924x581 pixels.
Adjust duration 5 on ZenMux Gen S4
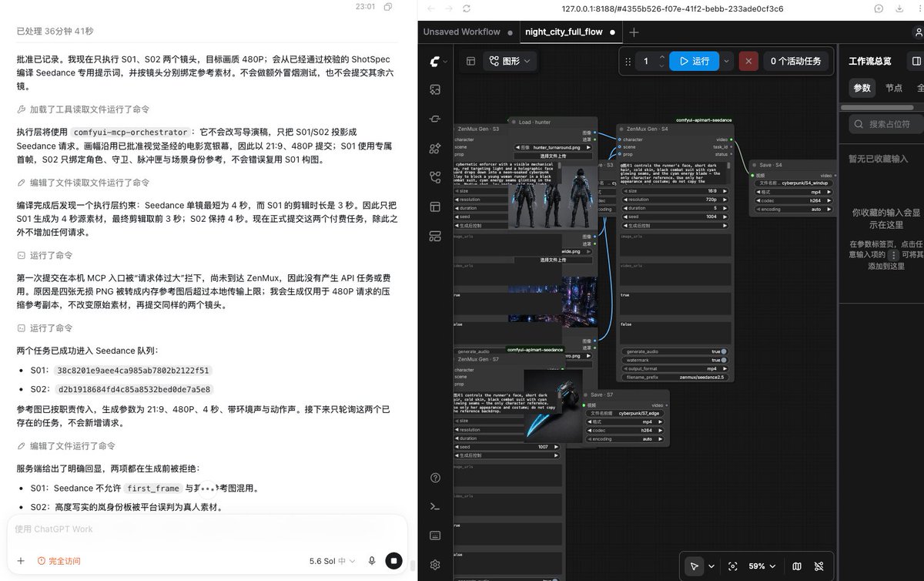[675, 208]
